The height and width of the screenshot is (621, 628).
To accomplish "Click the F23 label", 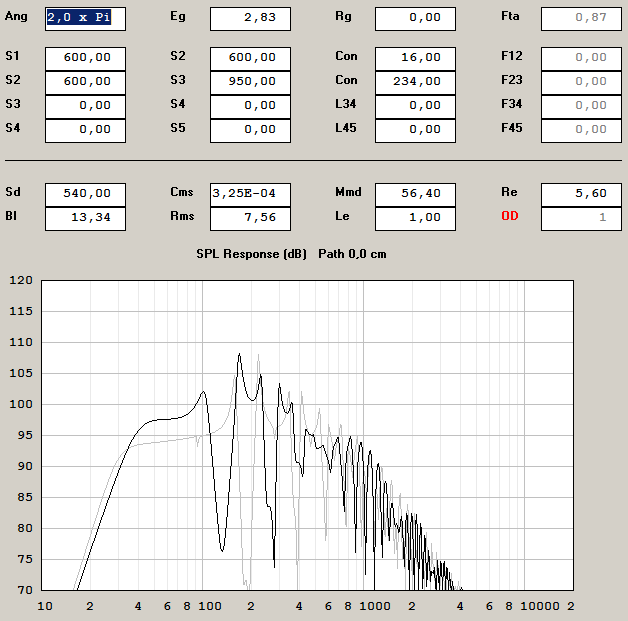I will (511, 80).
